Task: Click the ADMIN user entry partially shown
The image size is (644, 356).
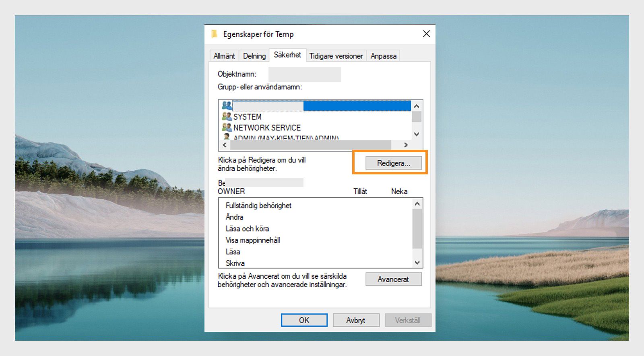Action: [286, 137]
